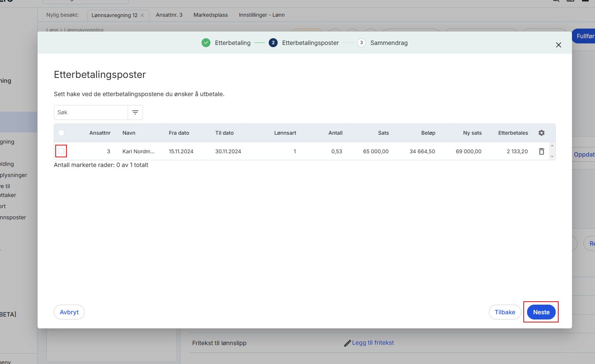Go back with the Tilbake button
The height and width of the screenshot is (364, 595).
(x=505, y=312)
